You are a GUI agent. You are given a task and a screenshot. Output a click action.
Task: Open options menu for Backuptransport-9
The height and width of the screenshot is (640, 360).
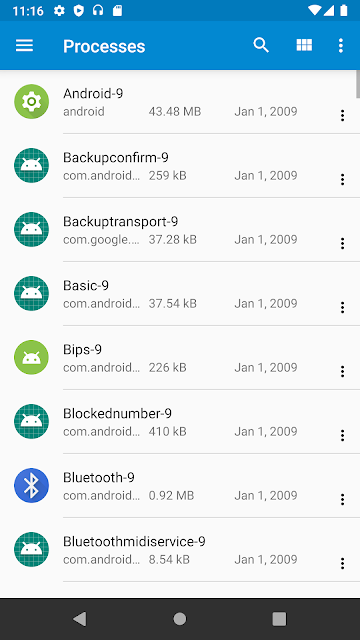click(342, 244)
